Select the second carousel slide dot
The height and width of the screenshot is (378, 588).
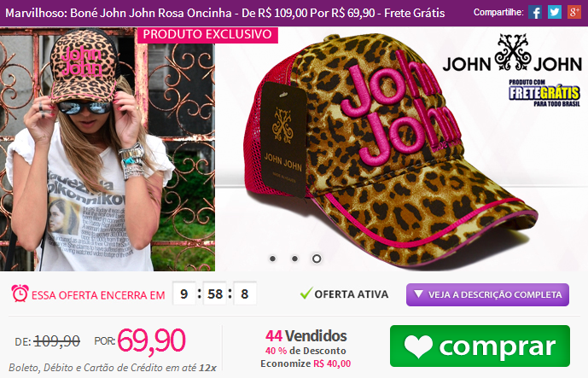[x=294, y=259]
